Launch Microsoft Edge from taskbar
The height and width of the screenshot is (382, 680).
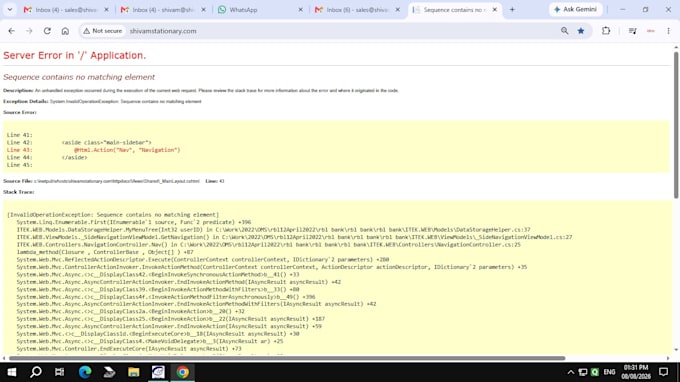click(85, 372)
